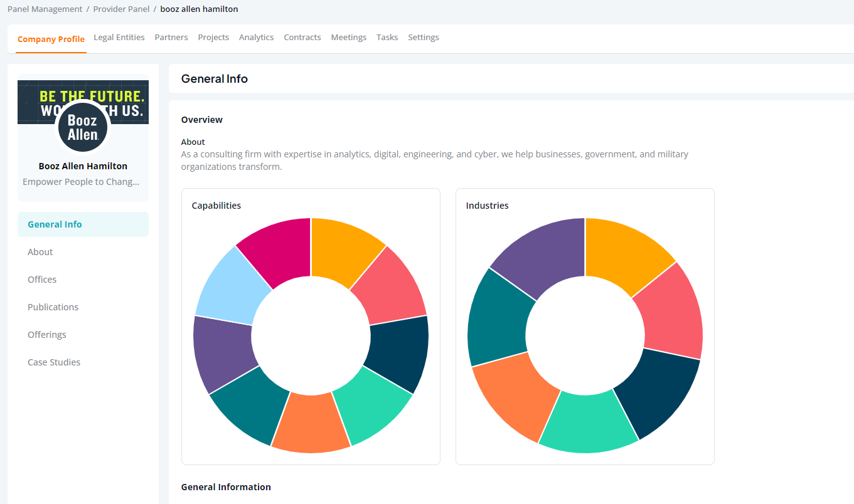Screen dimensions: 854x504
Task: Click the Industries chart title
Action: coord(488,206)
